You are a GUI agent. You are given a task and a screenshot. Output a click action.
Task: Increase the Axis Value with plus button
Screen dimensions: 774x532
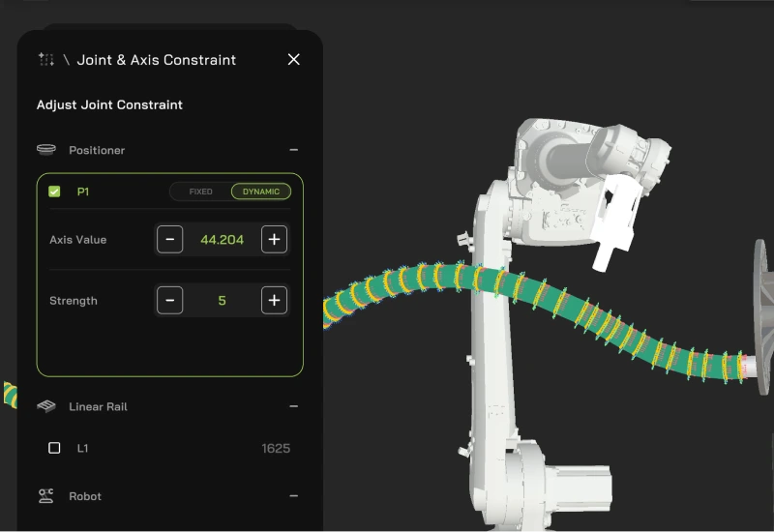275,240
